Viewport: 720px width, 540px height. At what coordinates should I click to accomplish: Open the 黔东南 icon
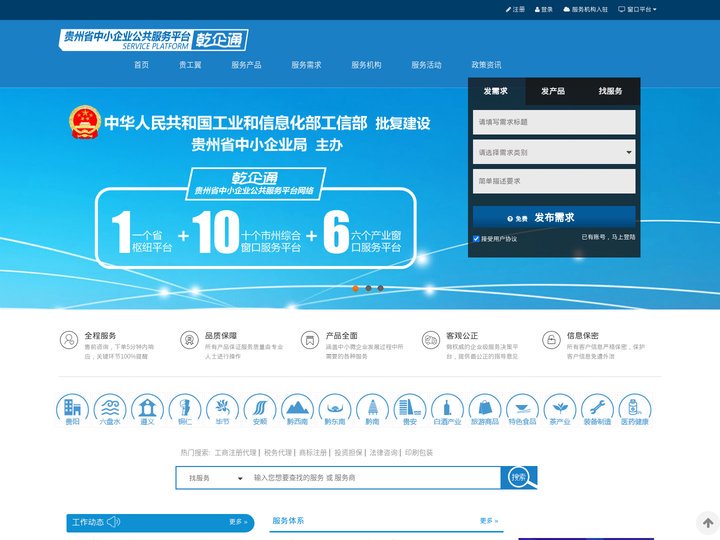[x=335, y=410]
